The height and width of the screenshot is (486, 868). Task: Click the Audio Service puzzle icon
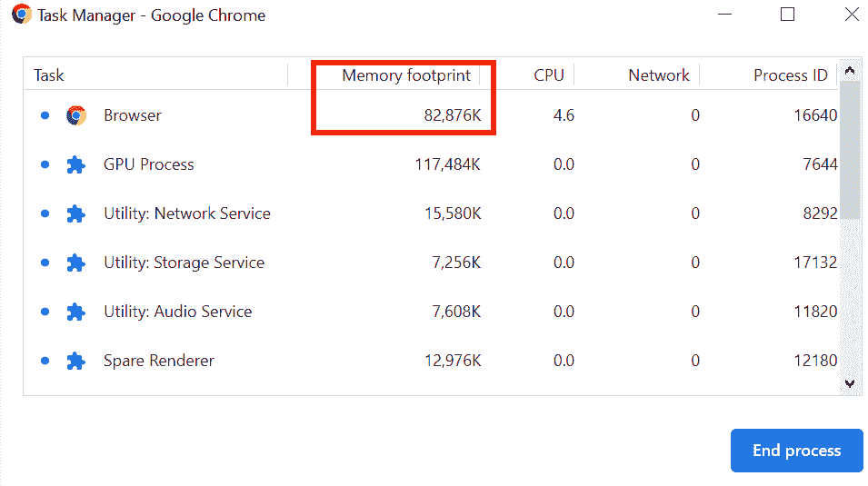(x=76, y=312)
